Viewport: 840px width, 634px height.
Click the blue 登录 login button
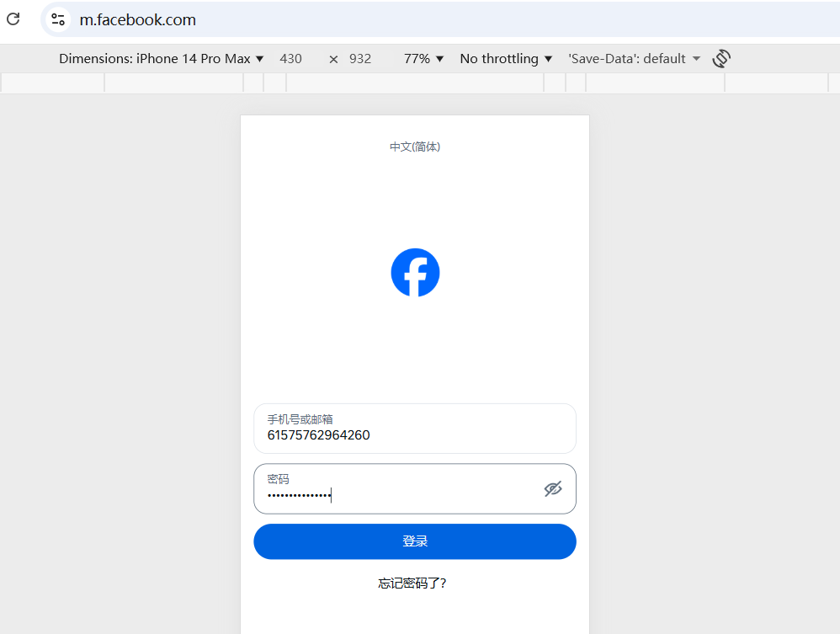coord(415,541)
